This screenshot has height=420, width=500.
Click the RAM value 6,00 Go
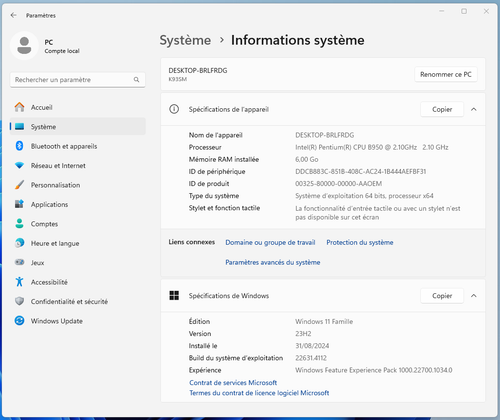[307, 159]
